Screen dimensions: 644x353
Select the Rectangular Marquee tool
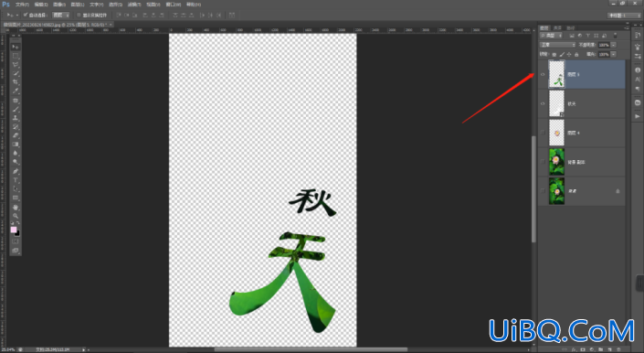tap(16, 56)
